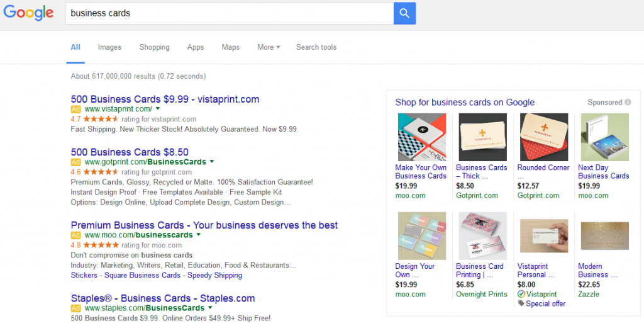
Task: Open the Design Your Own product image
Action: (x=422, y=236)
